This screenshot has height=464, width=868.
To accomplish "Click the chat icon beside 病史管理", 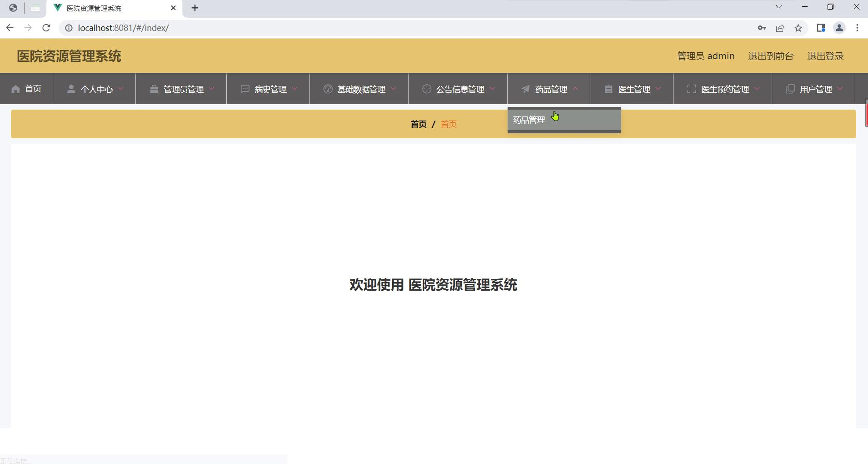I will (245, 89).
